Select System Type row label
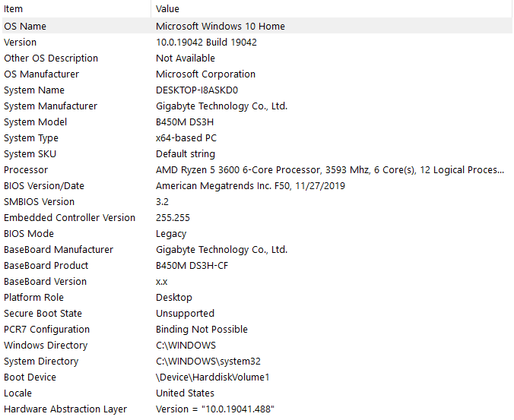Image resolution: width=514 pixels, height=420 pixels. tap(31, 138)
